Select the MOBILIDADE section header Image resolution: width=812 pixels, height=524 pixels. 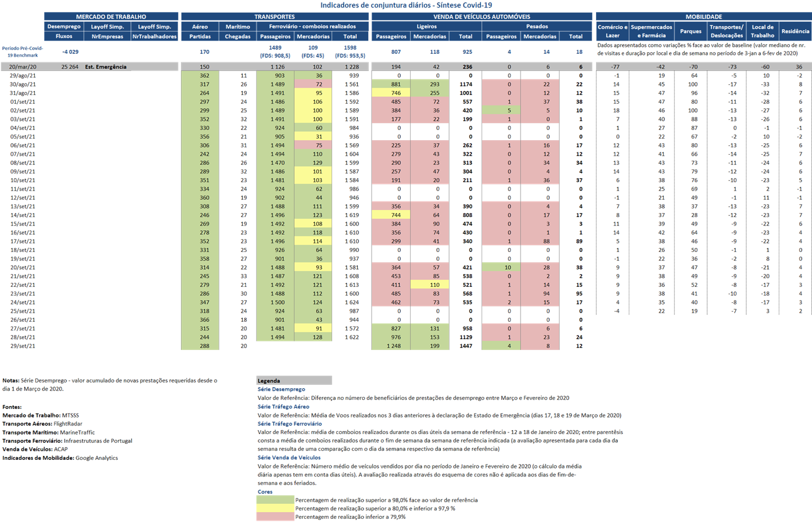point(703,17)
